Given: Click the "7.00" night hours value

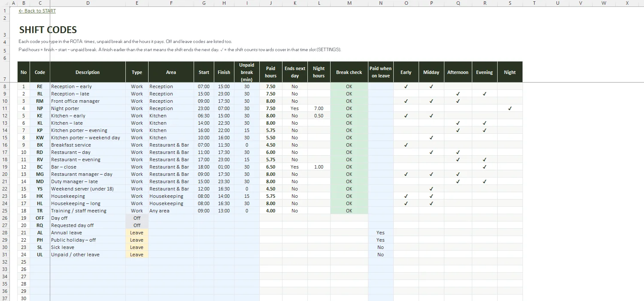Looking at the screenshot, I should [319, 108].
